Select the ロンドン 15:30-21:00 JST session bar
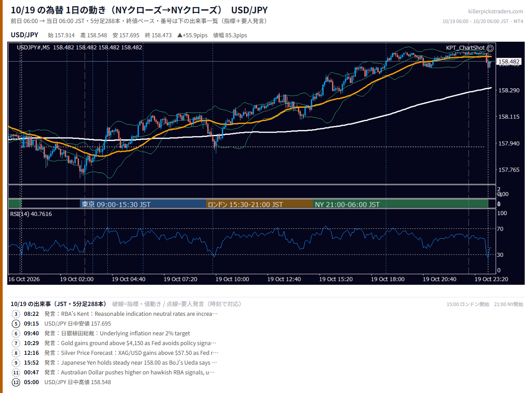This screenshot has height=393, width=532. tap(260, 204)
